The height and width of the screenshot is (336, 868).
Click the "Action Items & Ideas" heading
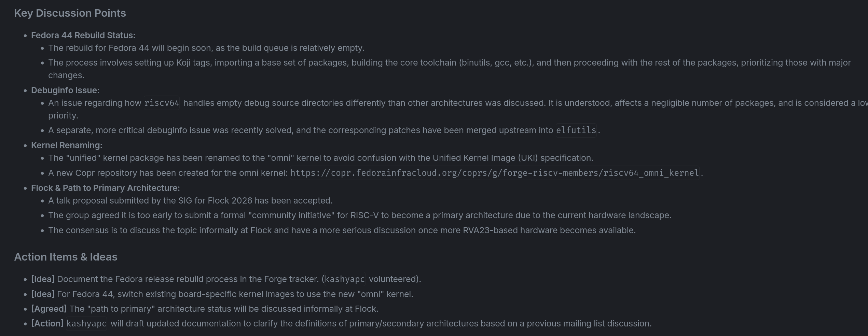pos(66,257)
